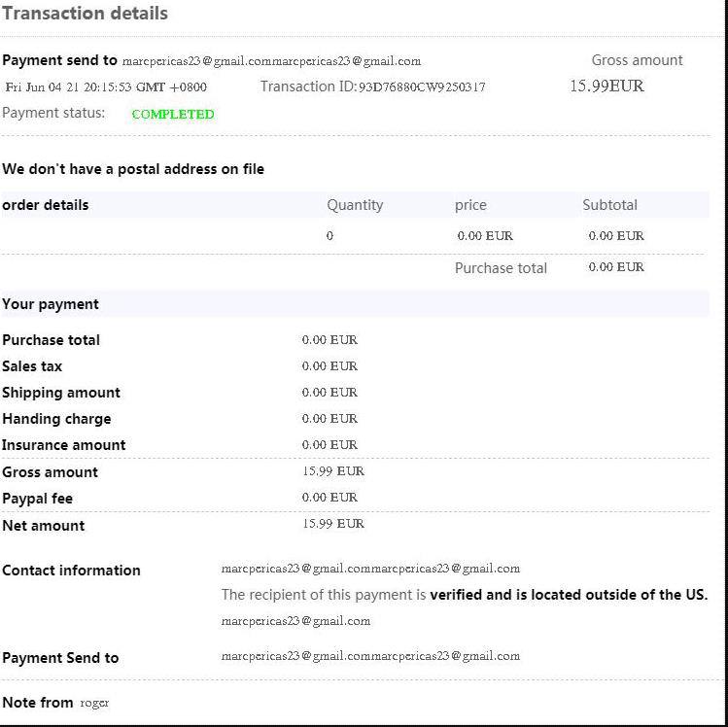Select the Net amount 15.99 EUR value

[333, 524]
